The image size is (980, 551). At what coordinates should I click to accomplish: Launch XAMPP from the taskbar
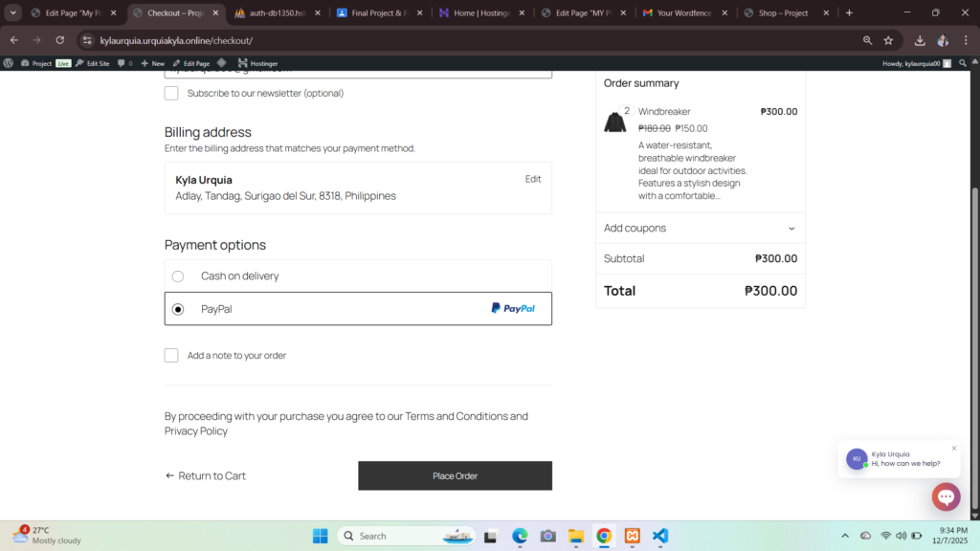(632, 536)
